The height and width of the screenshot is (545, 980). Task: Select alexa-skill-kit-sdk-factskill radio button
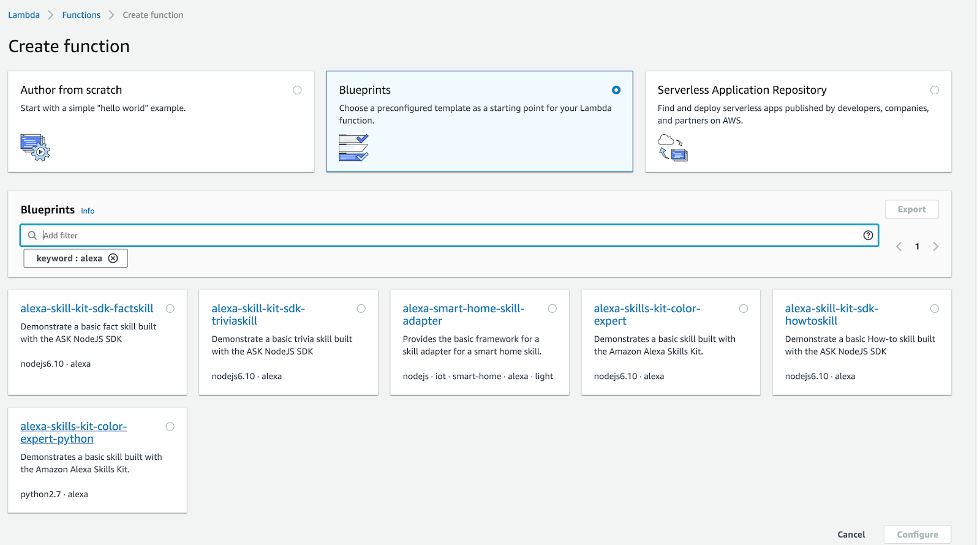click(170, 309)
